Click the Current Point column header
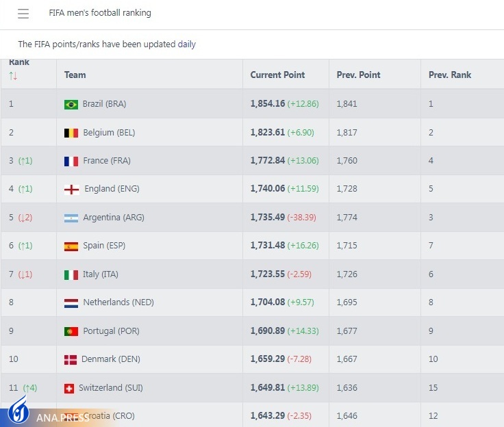 point(277,75)
